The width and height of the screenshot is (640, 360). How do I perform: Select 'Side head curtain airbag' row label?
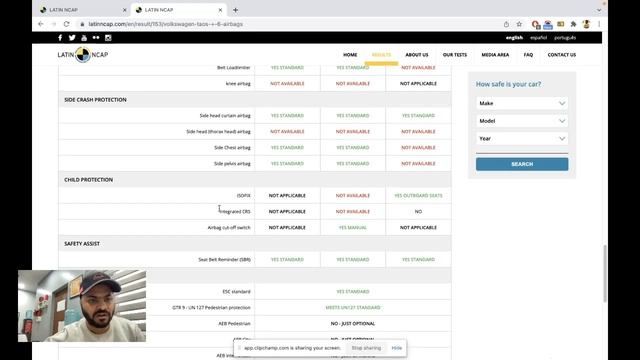point(225,116)
